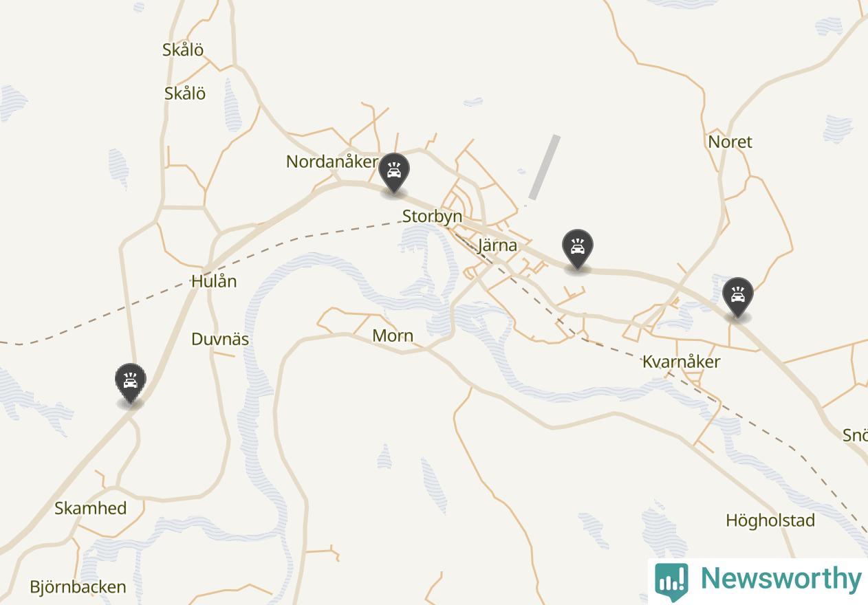Click the Duvnäs place label

tap(220, 339)
